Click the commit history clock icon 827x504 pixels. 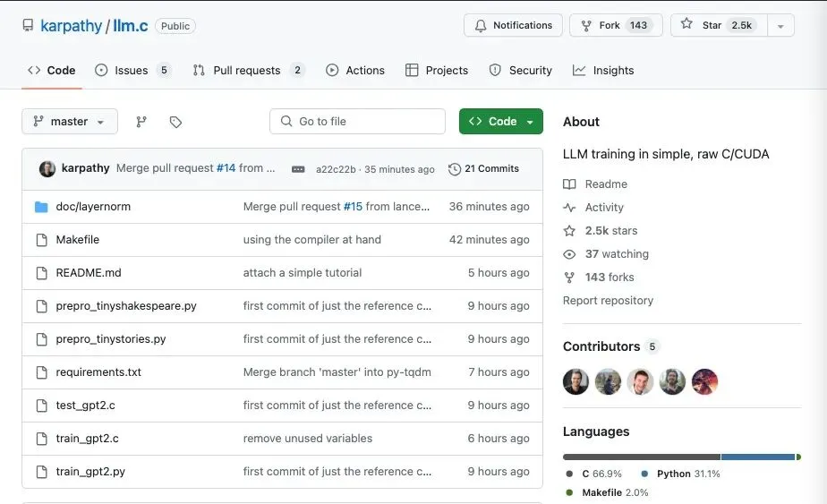point(455,169)
